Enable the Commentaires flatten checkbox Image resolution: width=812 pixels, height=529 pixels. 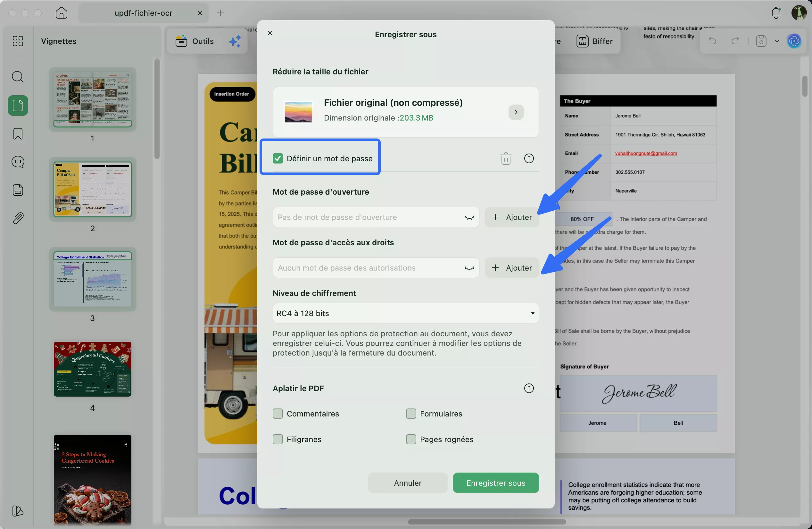[278, 414]
